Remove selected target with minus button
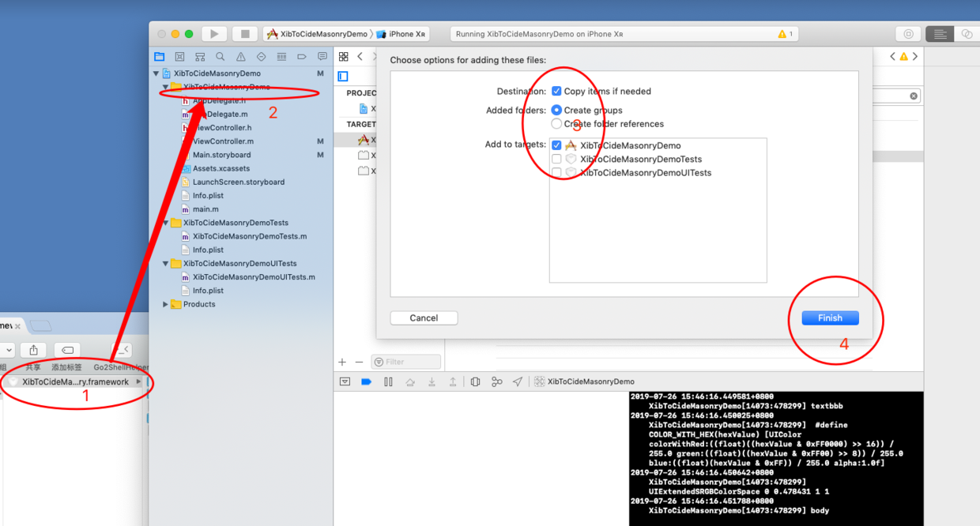This screenshot has height=526, width=980. tap(359, 362)
